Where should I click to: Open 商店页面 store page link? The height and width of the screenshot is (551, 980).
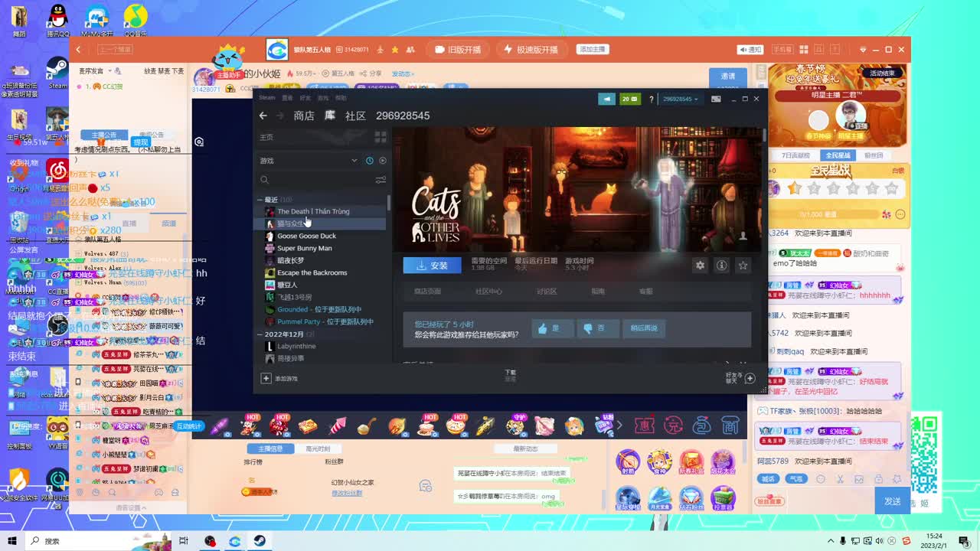(427, 292)
